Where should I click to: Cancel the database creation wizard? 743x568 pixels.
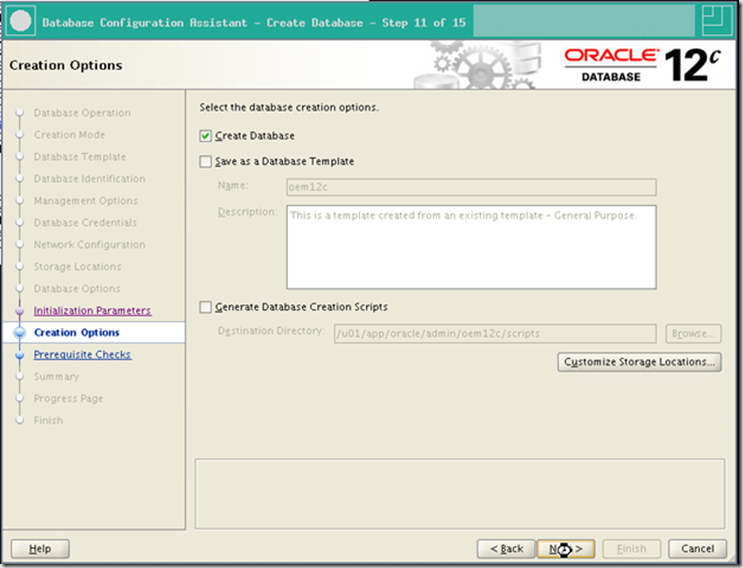click(x=697, y=549)
